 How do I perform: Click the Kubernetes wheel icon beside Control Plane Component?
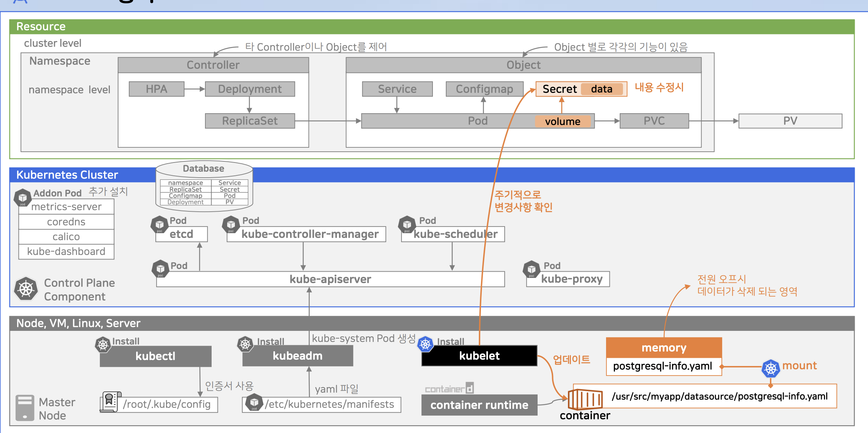26,289
